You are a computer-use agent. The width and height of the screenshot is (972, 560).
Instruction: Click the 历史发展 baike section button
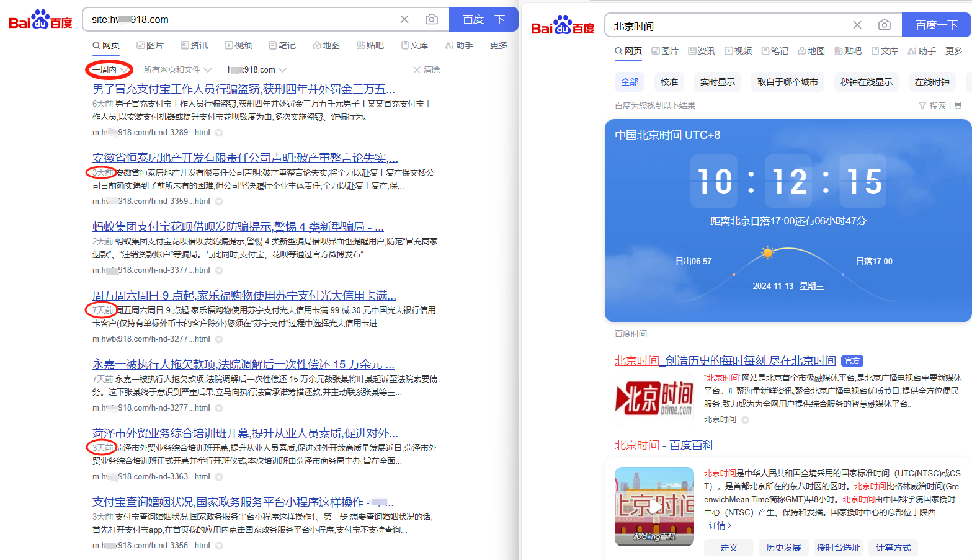[783, 548]
